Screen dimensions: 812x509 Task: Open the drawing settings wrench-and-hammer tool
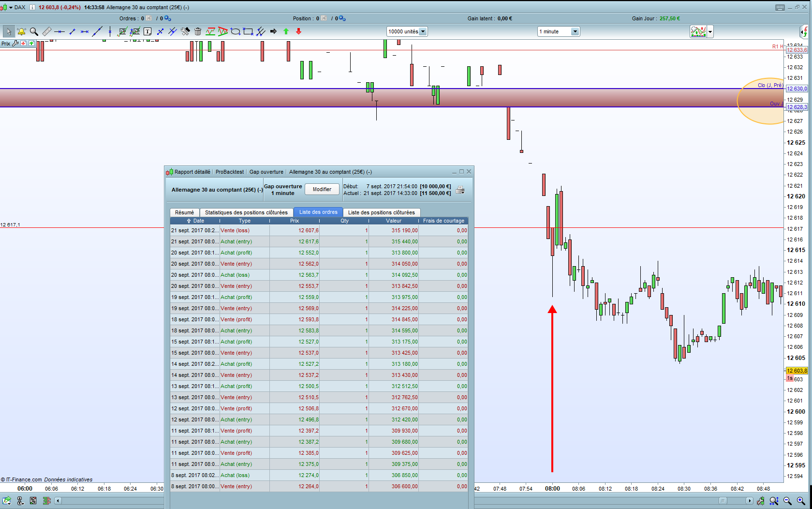[x=185, y=31]
